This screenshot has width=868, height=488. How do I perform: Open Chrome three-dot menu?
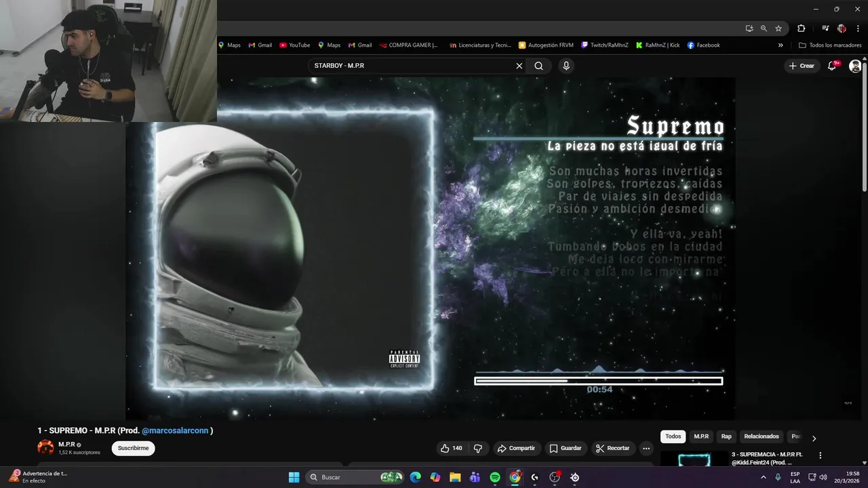856,28
